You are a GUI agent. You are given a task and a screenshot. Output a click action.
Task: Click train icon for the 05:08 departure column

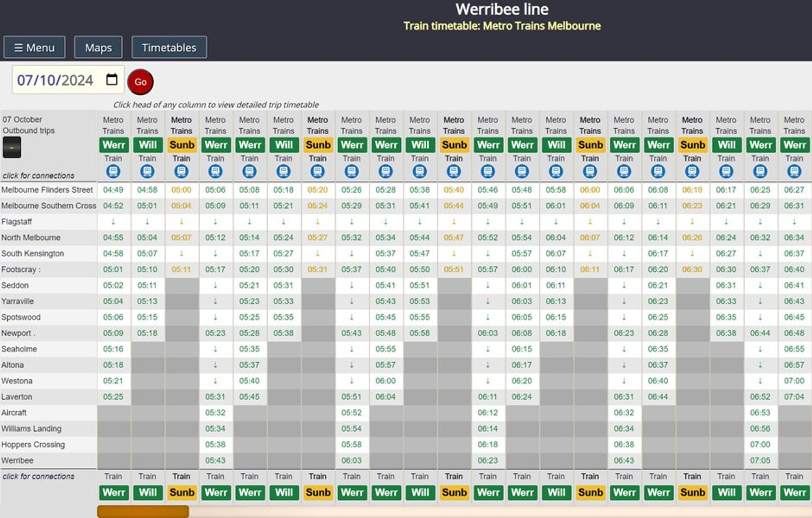point(250,172)
